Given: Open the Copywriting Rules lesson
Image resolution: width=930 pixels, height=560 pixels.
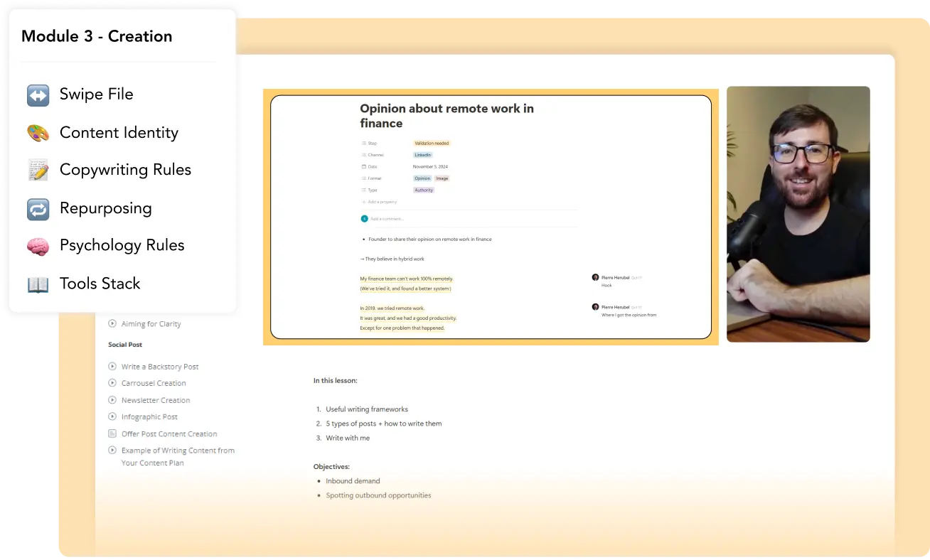Looking at the screenshot, I should pos(125,170).
